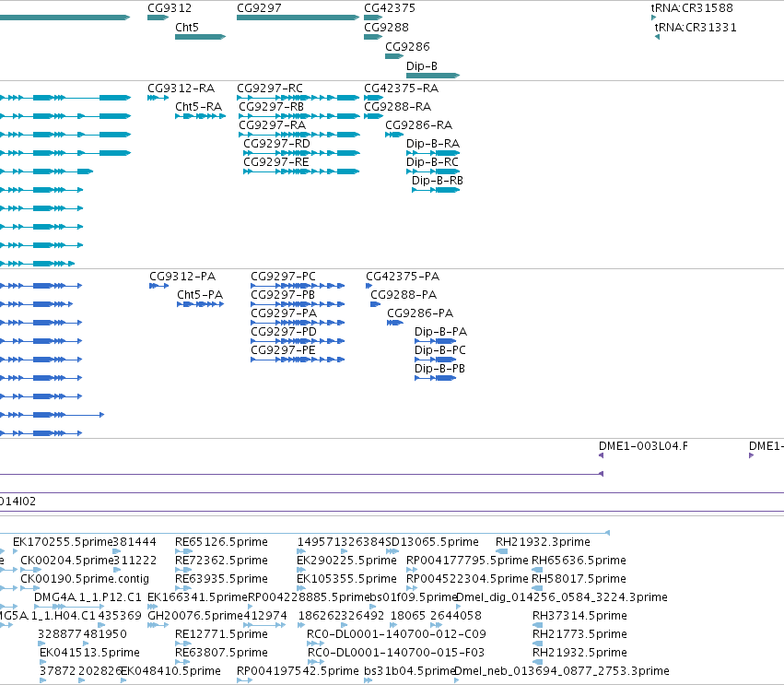Select the Dip-B-RC transcript
784x685 pixels.
click(433, 171)
